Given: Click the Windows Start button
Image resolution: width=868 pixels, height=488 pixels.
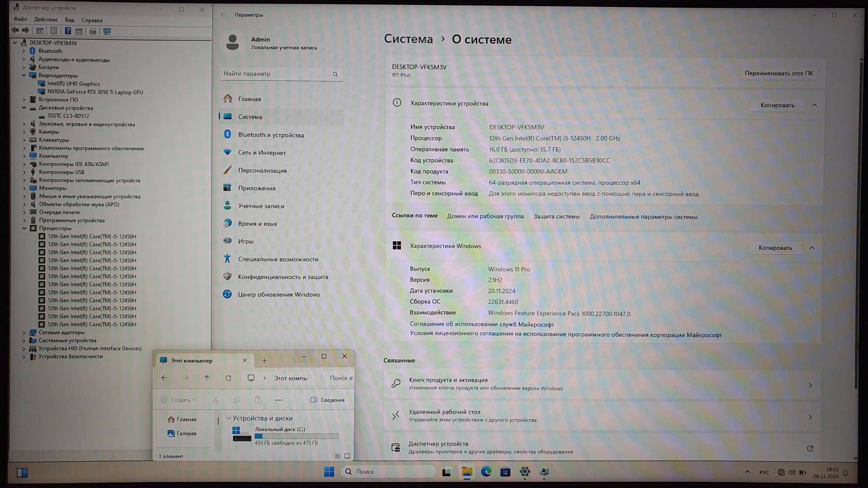Looking at the screenshot, I should pos(329,471).
